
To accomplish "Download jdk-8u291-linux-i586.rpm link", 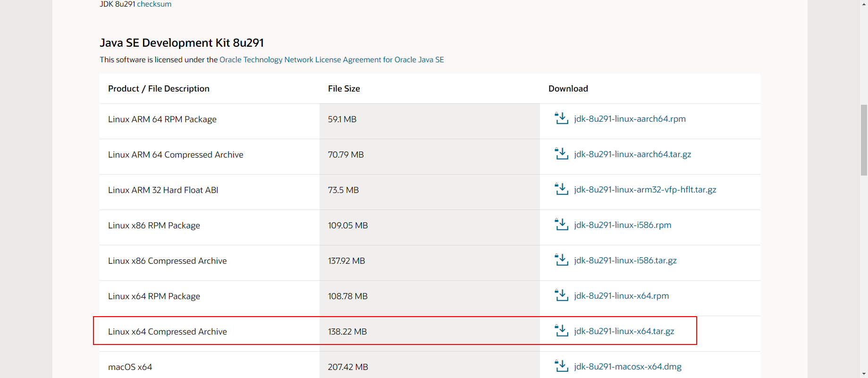I will 623,225.
